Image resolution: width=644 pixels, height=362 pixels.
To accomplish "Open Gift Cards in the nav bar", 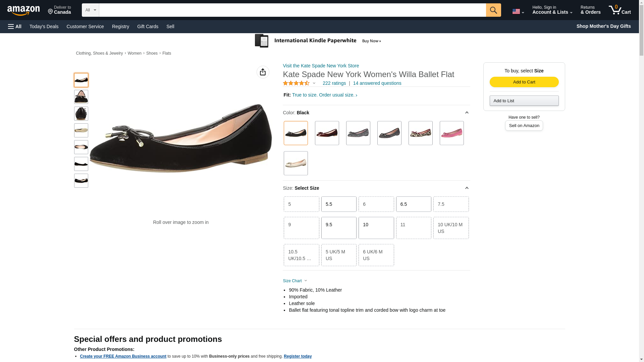I will point(148,26).
